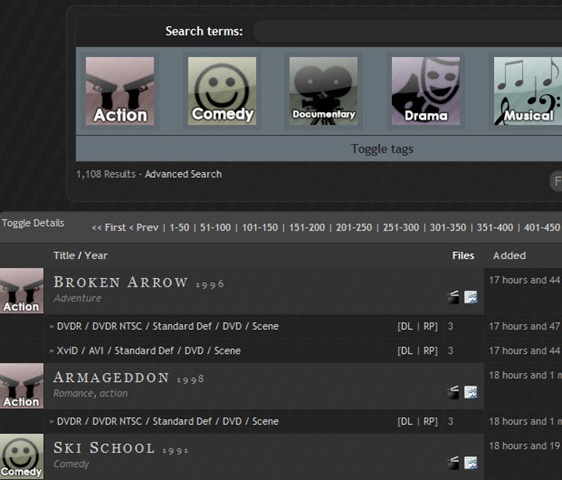Go to First results page
Viewport: 562px width, 480px height.
pos(109,227)
